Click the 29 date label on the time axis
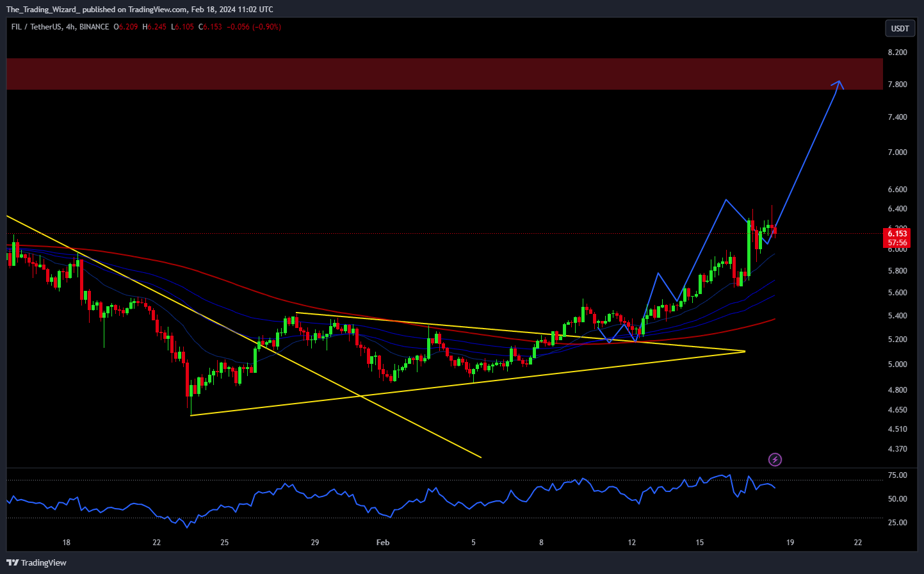Image resolution: width=924 pixels, height=574 pixels. 315,543
